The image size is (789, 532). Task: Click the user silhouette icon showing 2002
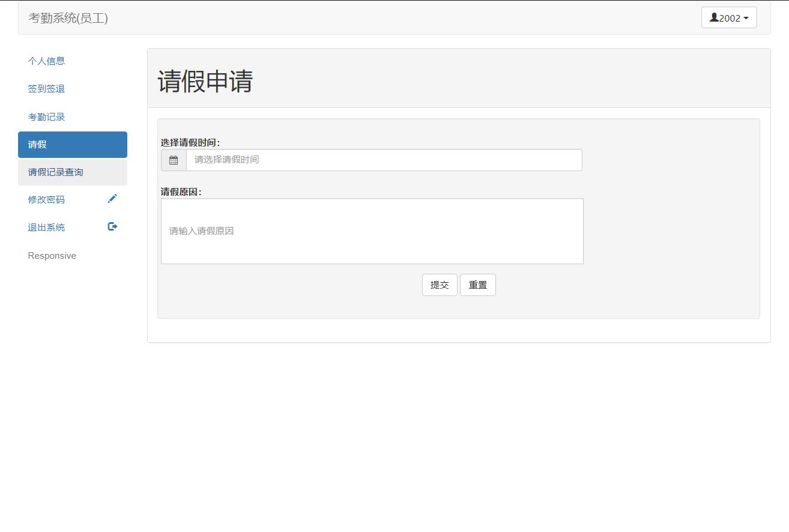pyautogui.click(x=714, y=17)
